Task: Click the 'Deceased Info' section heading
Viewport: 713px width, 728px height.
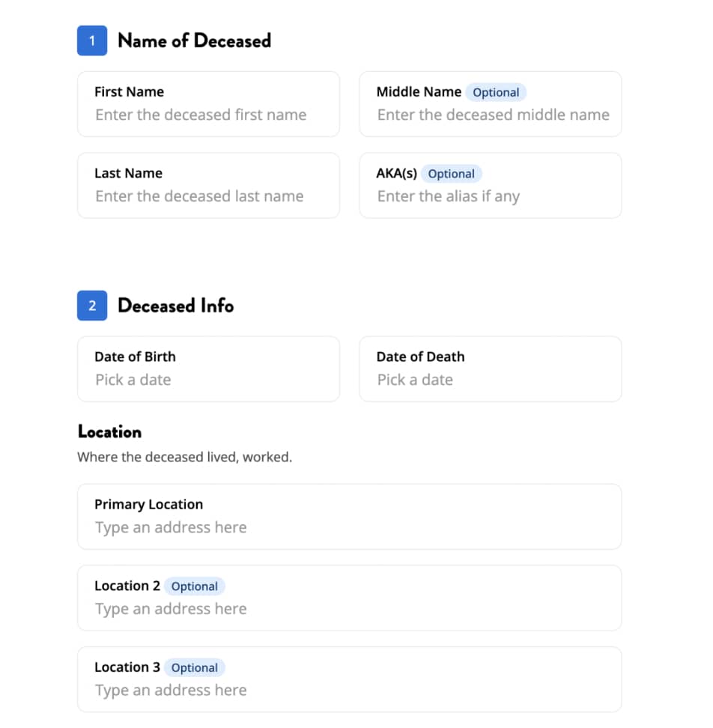Action: coord(175,306)
